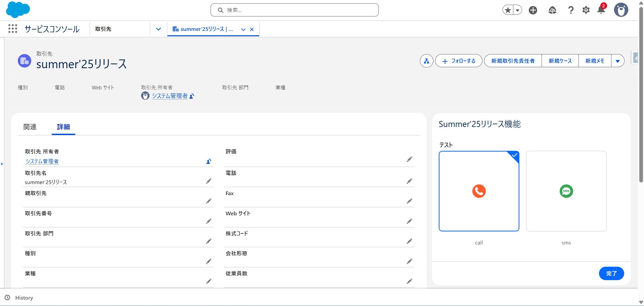
Task: Select the sms option tile
Action: click(566, 191)
